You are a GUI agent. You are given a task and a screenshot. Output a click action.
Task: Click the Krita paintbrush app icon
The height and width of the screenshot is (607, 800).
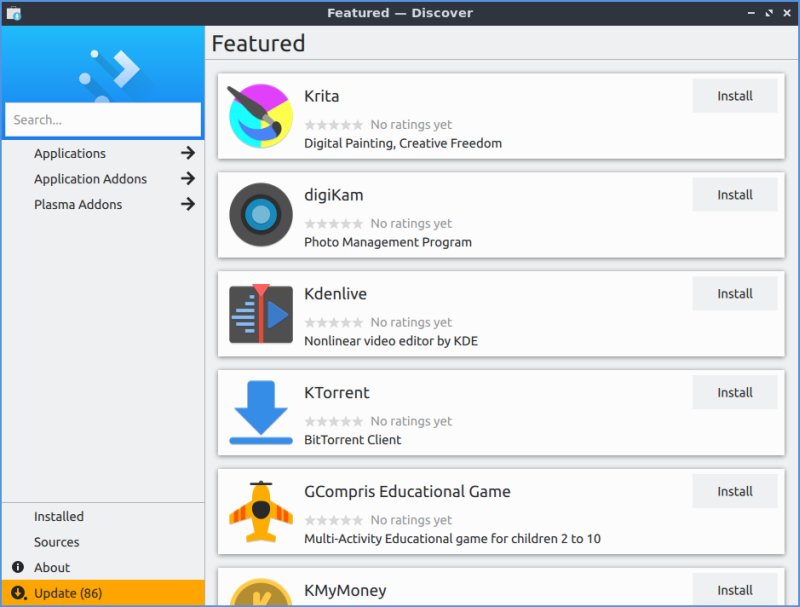coord(260,116)
